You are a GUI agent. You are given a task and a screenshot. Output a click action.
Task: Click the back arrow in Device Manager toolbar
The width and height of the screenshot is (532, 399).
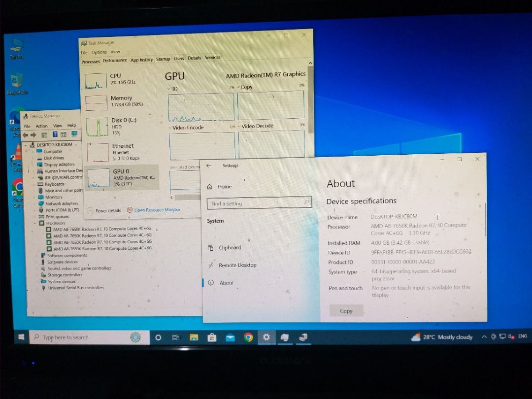tap(26, 134)
